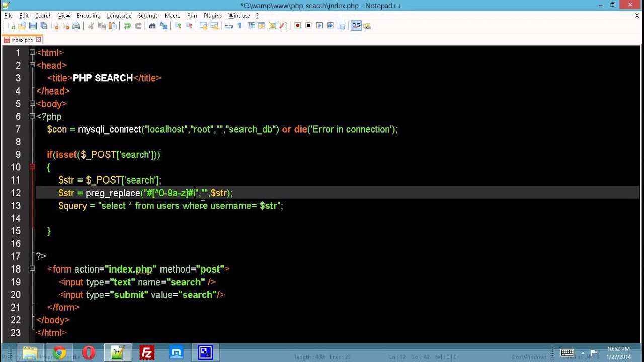Click the Save file toolbar icon
Viewport: 644px width, 362px height.
(x=33, y=26)
